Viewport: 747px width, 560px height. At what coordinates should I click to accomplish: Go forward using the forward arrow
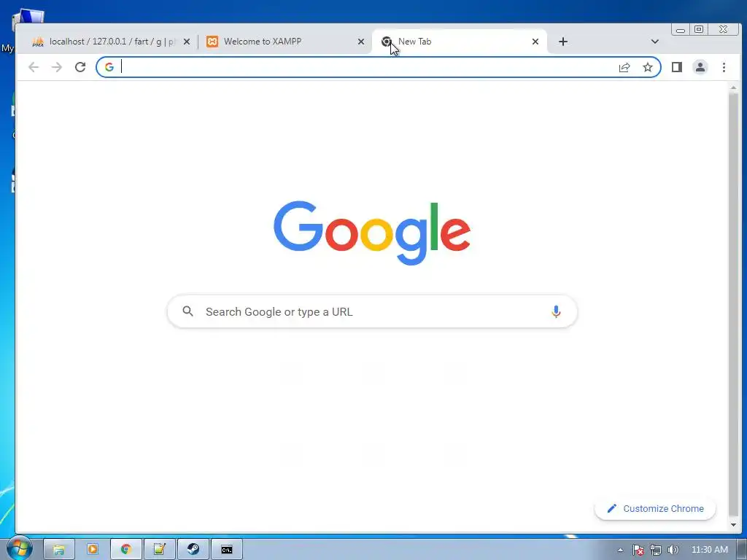coord(57,67)
